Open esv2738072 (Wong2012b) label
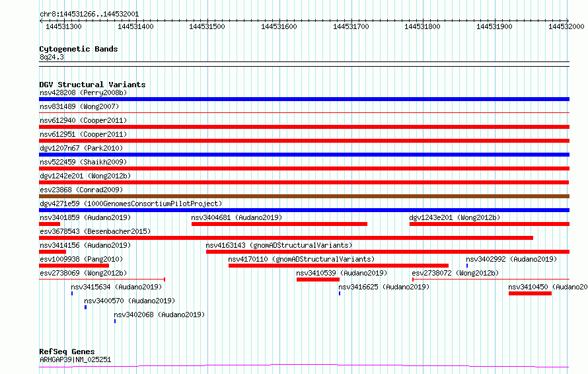Screen dimensions: 588x374 coord(455,273)
